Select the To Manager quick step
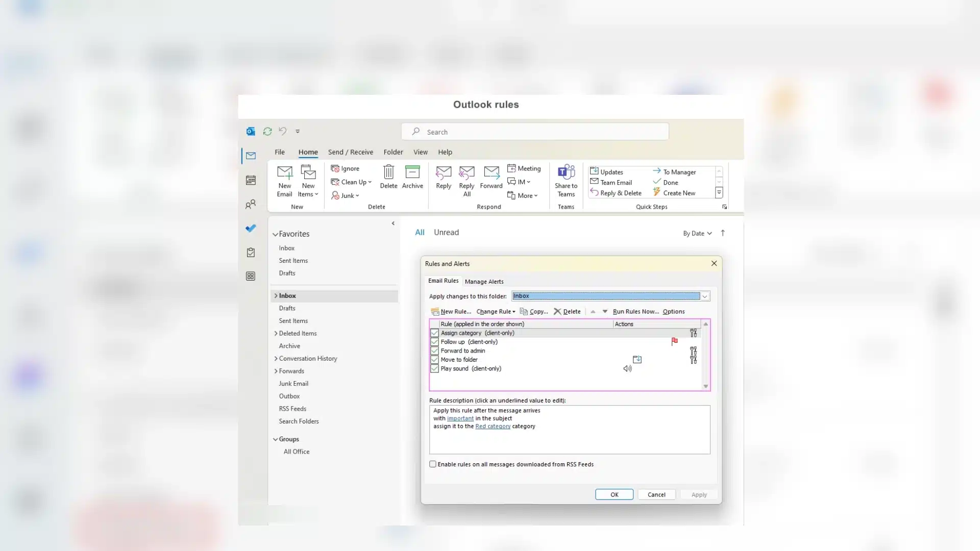 (x=674, y=172)
